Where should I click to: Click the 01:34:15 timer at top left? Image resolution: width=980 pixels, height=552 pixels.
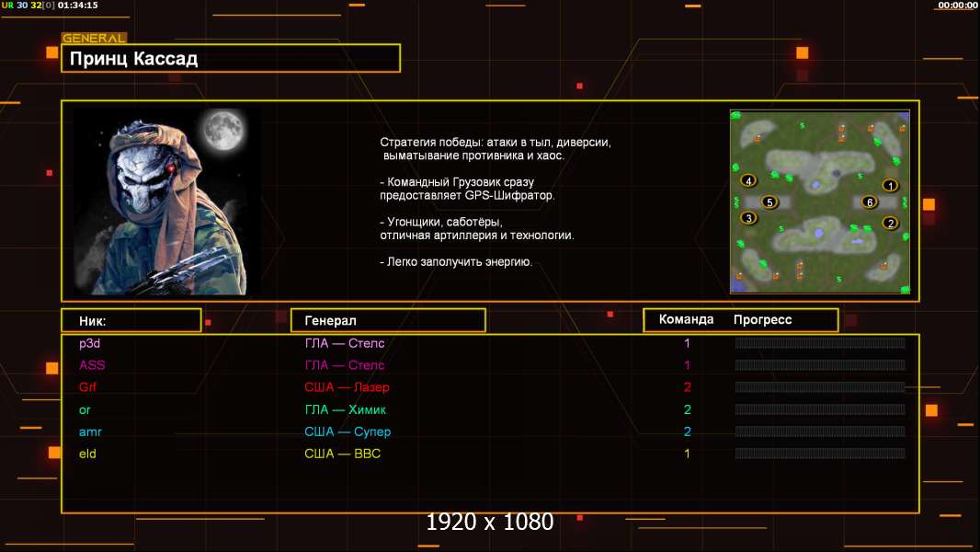tap(77, 5)
